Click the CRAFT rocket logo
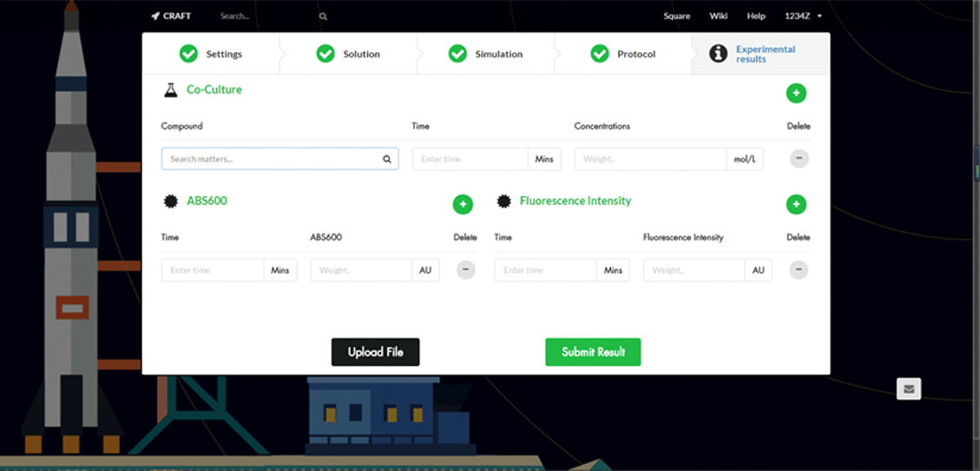The width and height of the screenshot is (980, 471). point(171,16)
